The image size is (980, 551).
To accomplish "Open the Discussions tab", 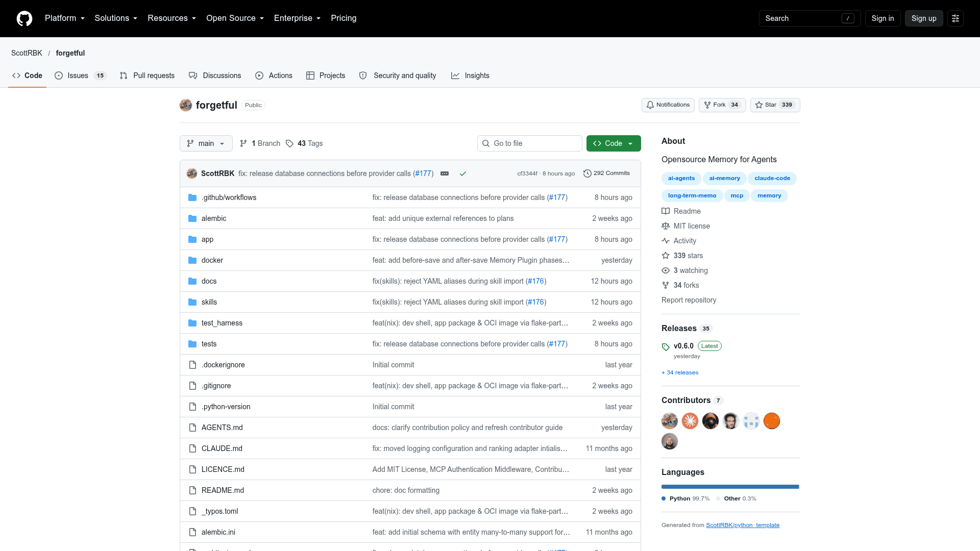I will tap(215, 76).
